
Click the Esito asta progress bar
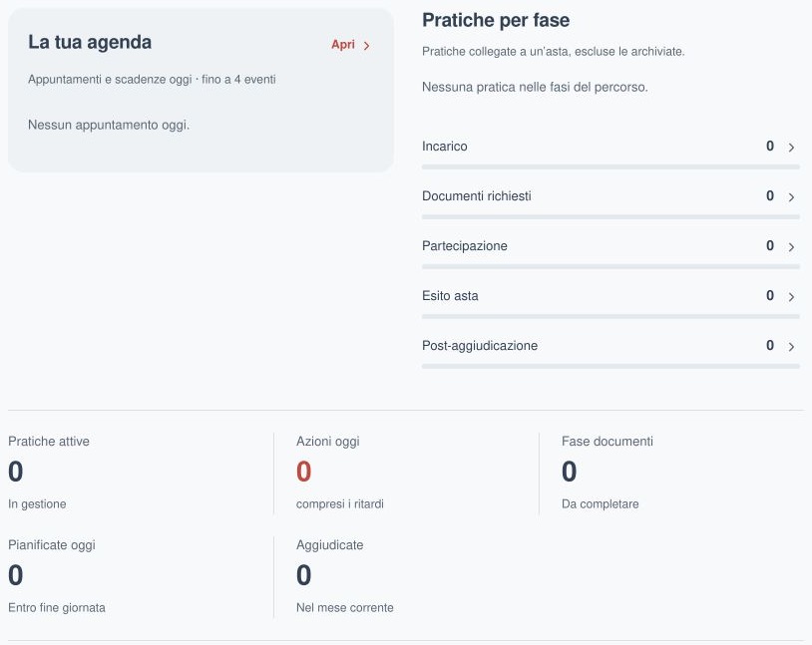tap(610, 316)
